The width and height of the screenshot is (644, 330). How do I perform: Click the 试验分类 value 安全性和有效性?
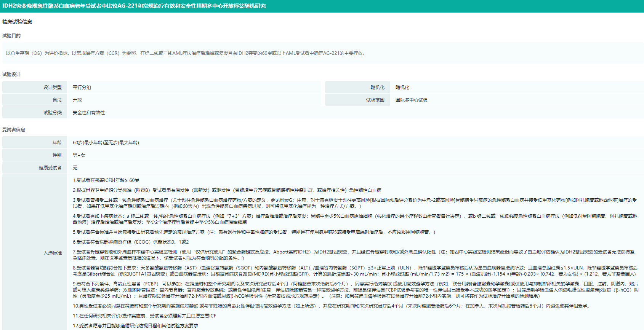(89, 113)
